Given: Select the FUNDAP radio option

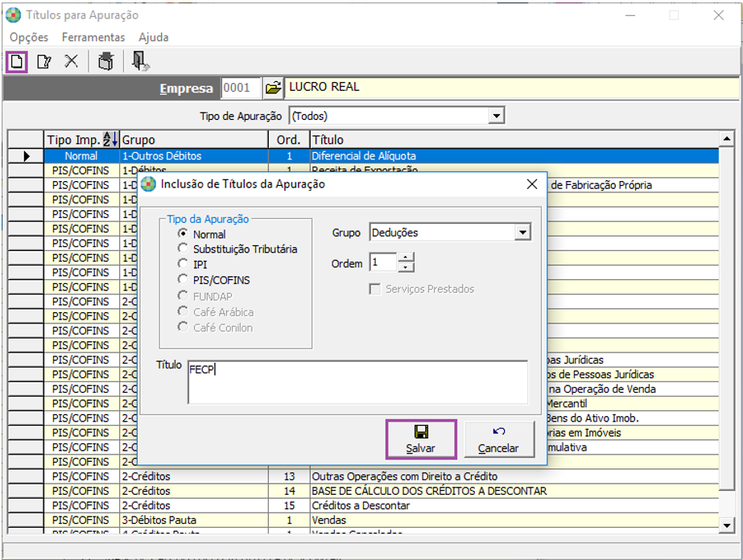Looking at the screenshot, I should click(183, 295).
